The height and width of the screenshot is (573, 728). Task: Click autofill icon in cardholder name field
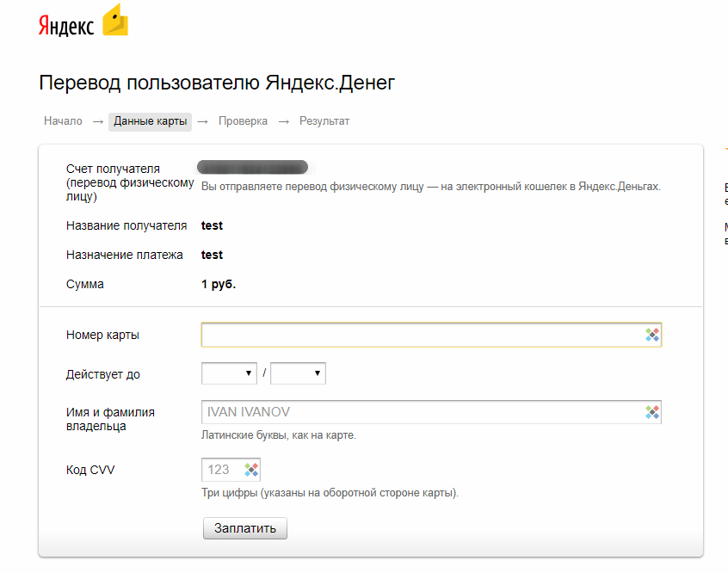coord(652,412)
